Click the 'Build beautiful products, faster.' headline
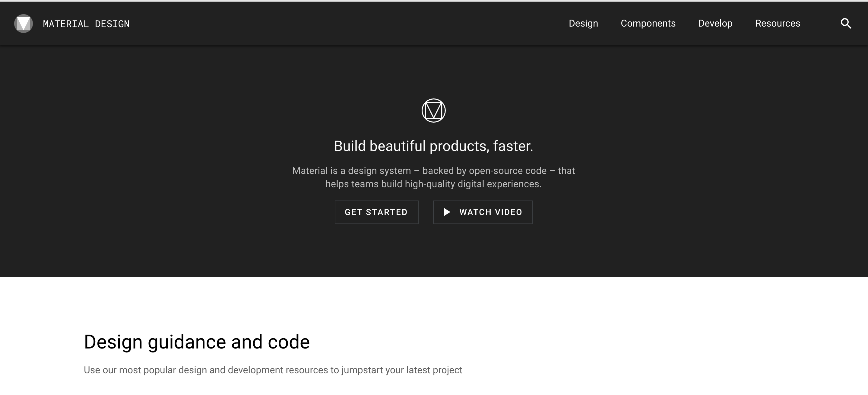The width and height of the screenshot is (868, 395). click(433, 146)
